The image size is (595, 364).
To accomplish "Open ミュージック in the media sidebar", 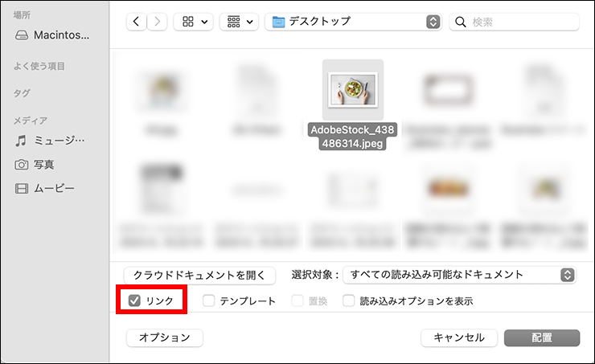I will point(50,141).
